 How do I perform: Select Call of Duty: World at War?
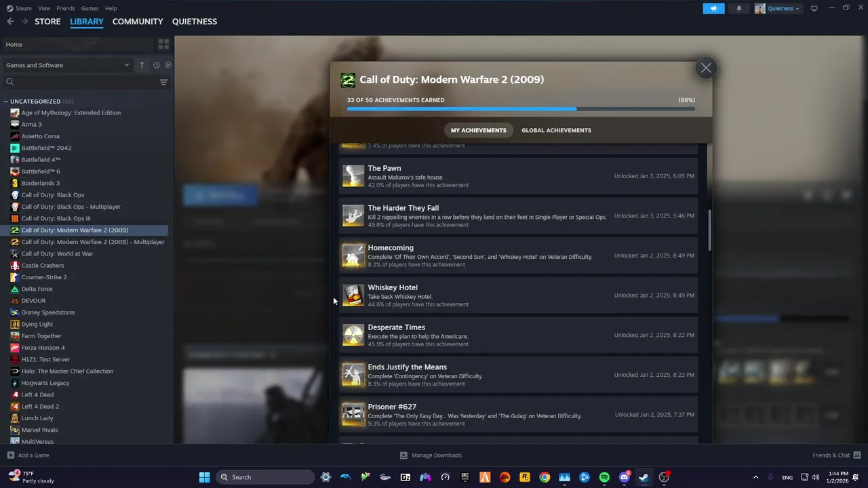[x=57, y=253]
